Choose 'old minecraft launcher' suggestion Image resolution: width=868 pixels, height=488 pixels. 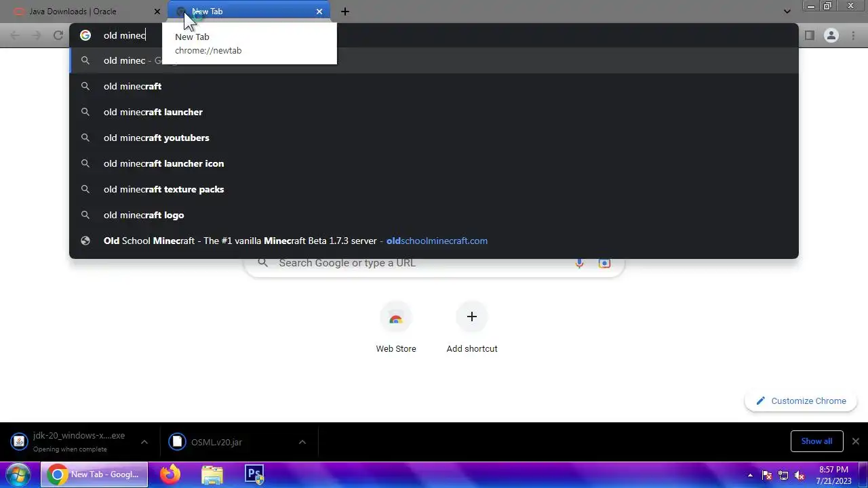(x=434, y=112)
